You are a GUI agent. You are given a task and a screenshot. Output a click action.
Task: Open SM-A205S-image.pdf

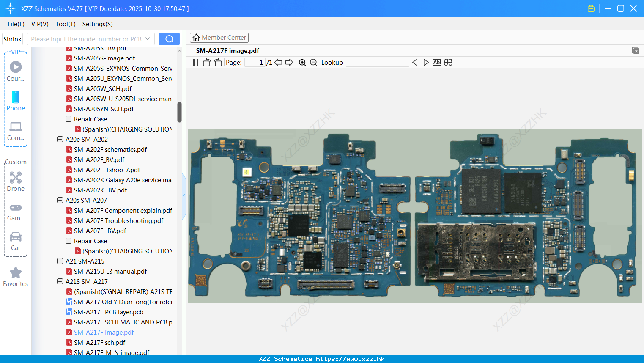[x=104, y=58]
